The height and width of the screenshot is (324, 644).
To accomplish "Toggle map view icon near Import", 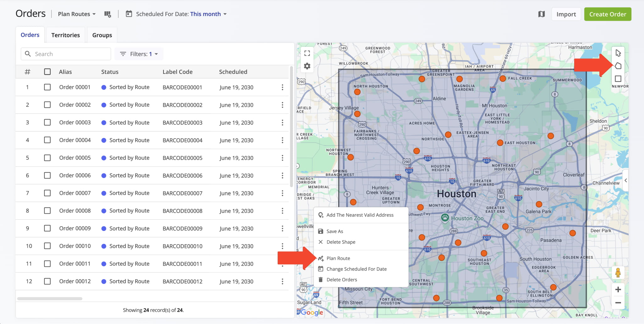I will (x=541, y=14).
